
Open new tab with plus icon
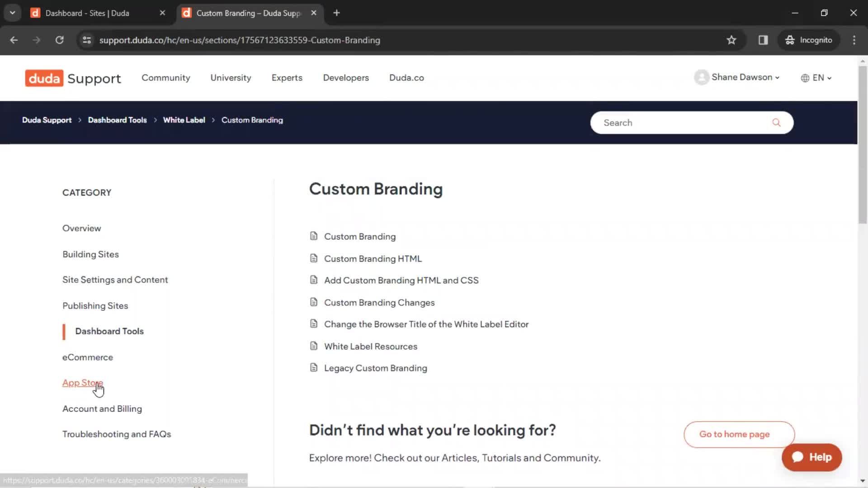tap(336, 13)
